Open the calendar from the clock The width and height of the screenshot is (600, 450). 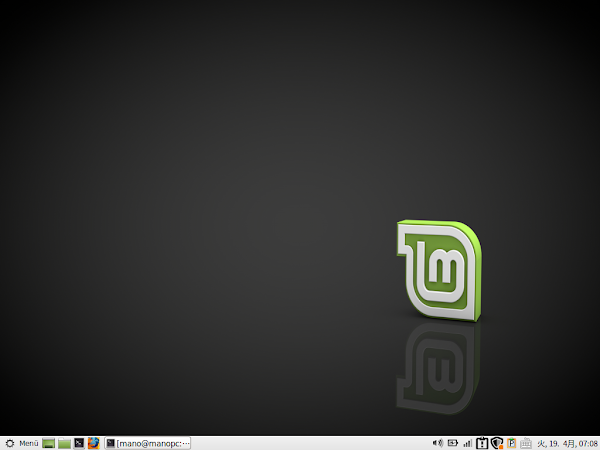coord(567,443)
